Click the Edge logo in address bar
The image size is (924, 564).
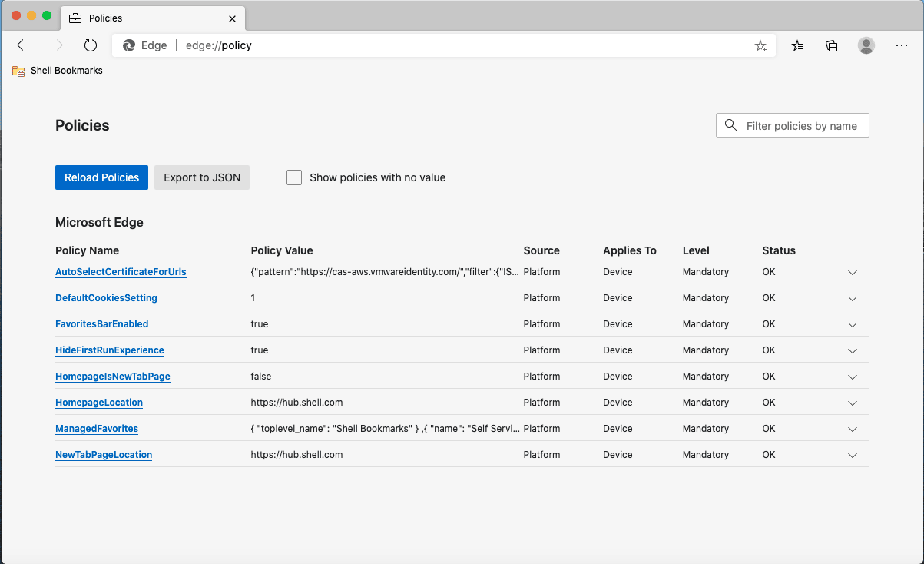coord(129,45)
